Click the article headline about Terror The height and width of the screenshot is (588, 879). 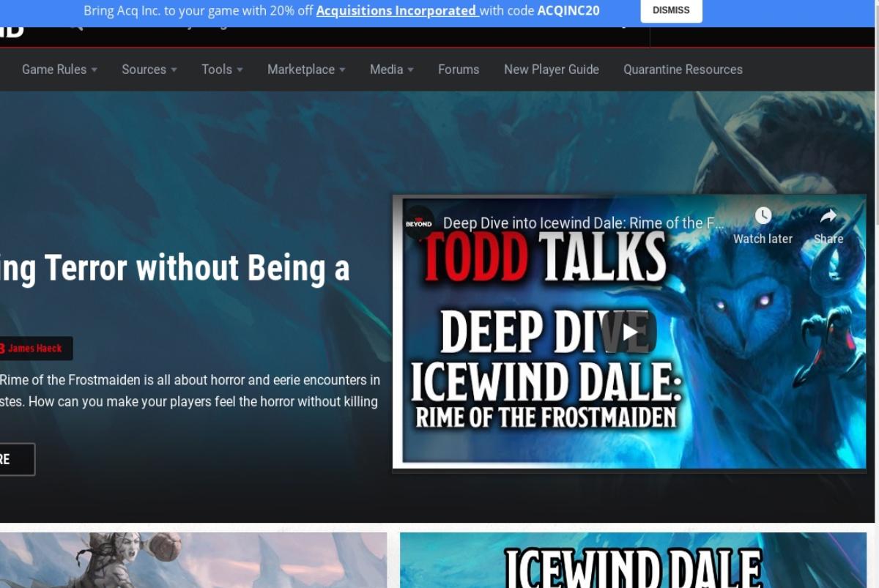click(175, 268)
